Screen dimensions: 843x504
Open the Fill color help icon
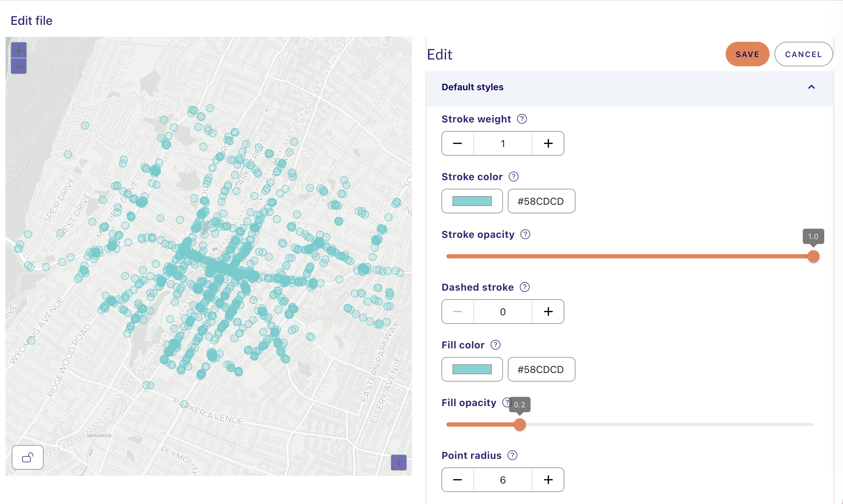pos(495,345)
